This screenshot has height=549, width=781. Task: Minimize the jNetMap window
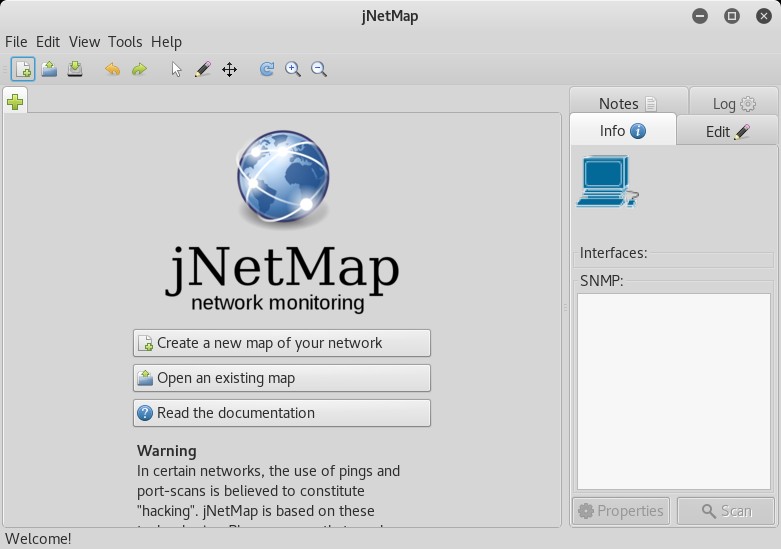700,16
